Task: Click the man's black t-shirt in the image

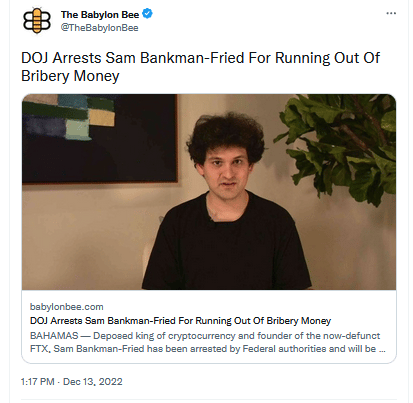Action: coord(226,247)
